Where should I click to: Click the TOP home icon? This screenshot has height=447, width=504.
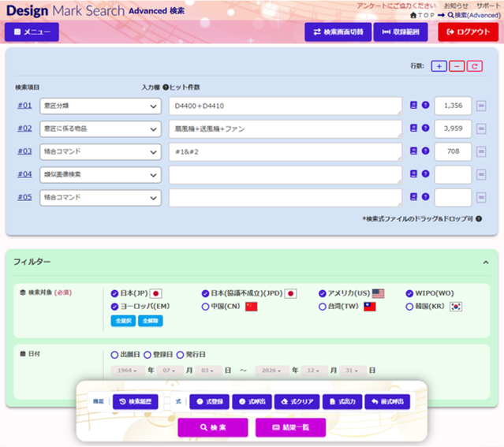click(413, 15)
